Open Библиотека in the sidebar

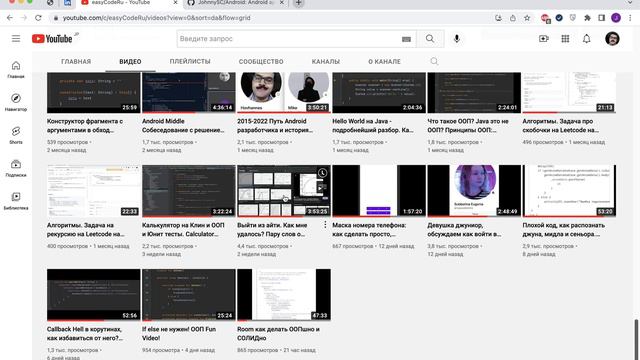pos(16,201)
